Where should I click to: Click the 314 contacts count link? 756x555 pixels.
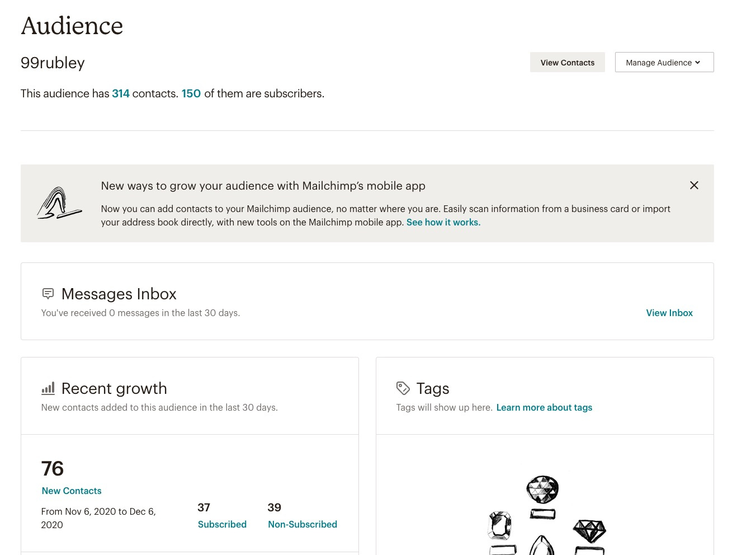click(x=121, y=93)
